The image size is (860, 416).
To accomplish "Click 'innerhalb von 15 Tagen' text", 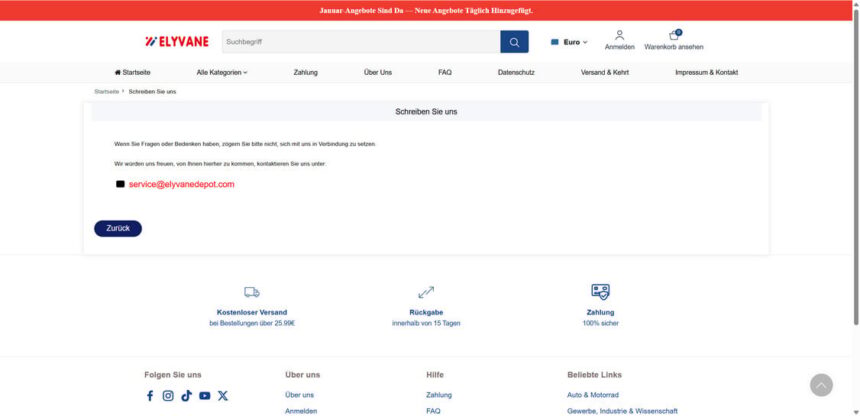I will pos(426,323).
